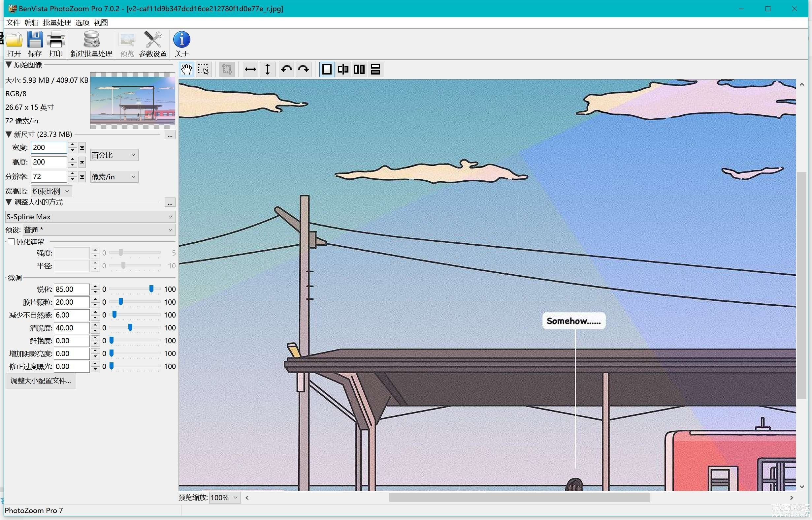812x520 pixels.
Task: Adjust the 清脆度 slider handle
Action: tap(130, 327)
